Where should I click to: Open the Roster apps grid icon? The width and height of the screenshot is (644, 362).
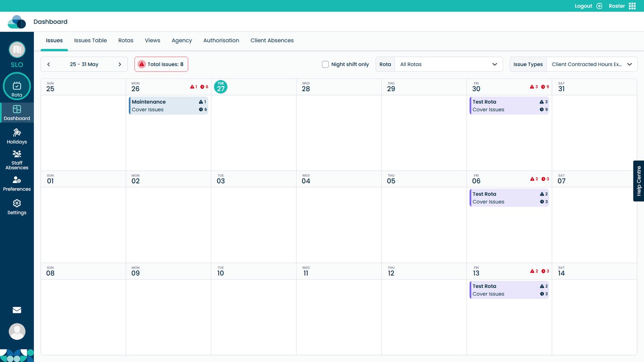coord(632,6)
